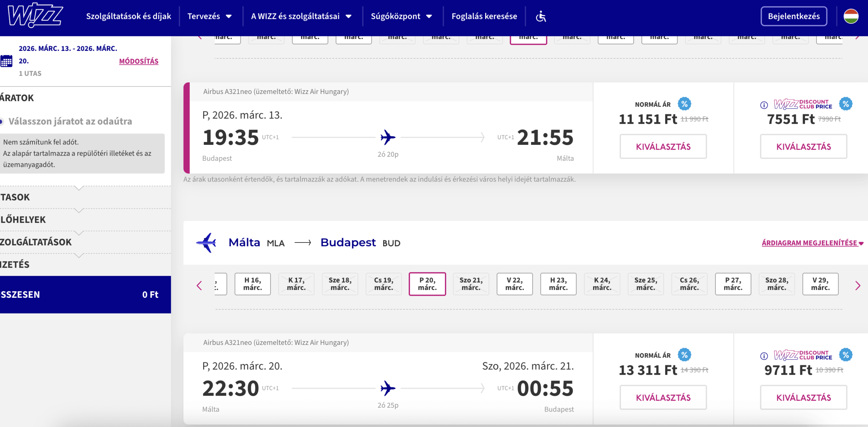Select the H 16, márc. return date tab
This screenshot has height=427, width=868.
pos(253,284)
